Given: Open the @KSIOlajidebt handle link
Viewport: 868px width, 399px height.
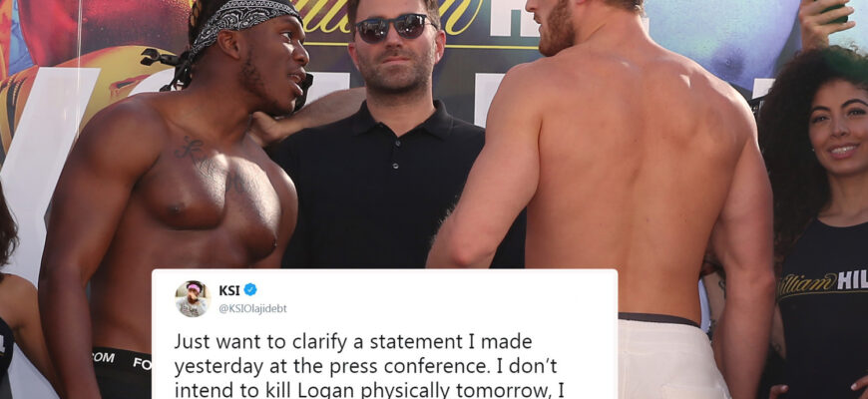Looking at the screenshot, I should pyautogui.click(x=252, y=309).
